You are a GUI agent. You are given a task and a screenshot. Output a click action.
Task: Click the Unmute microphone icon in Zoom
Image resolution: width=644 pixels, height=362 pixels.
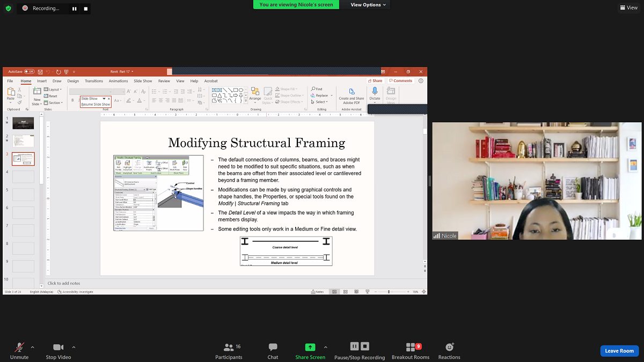point(19,348)
